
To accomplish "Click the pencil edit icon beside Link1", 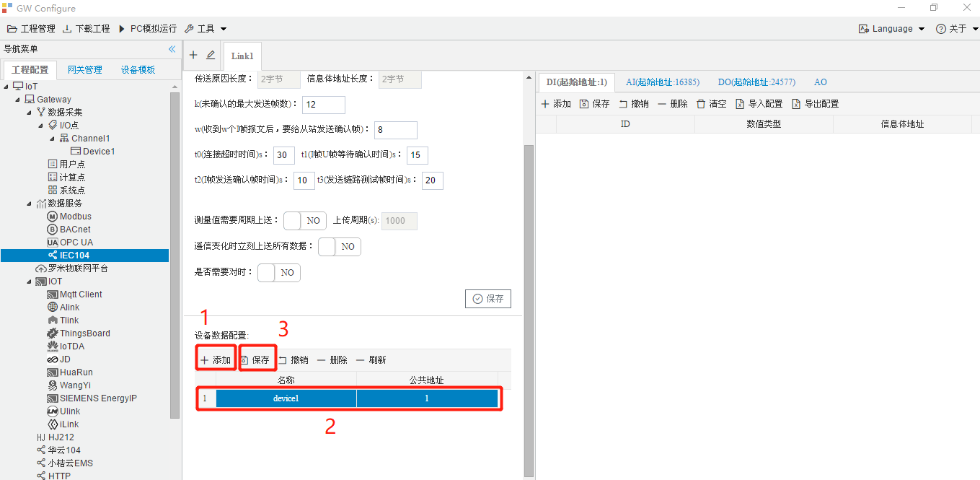I will click(x=211, y=55).
